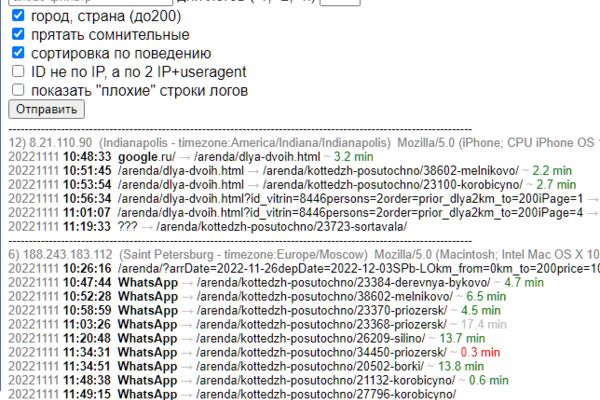Click IP address 8.21.110.90
600x400 pixels.
(60, 143)
